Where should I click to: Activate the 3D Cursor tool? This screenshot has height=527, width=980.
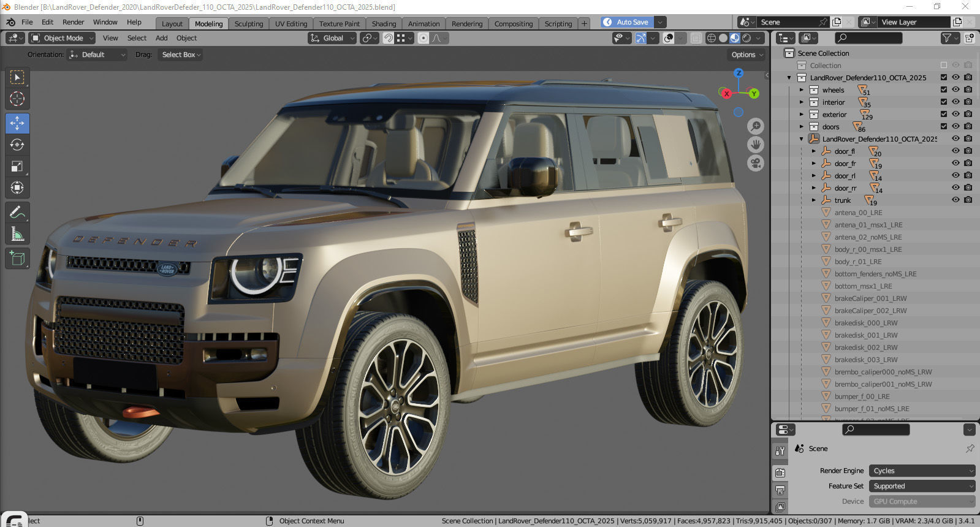17,99
